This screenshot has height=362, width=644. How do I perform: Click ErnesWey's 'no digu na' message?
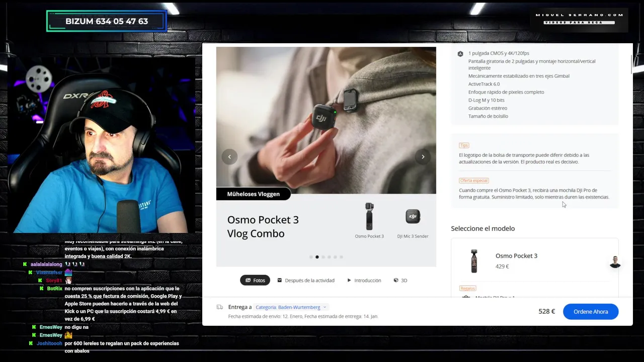(x=76, y=327)
